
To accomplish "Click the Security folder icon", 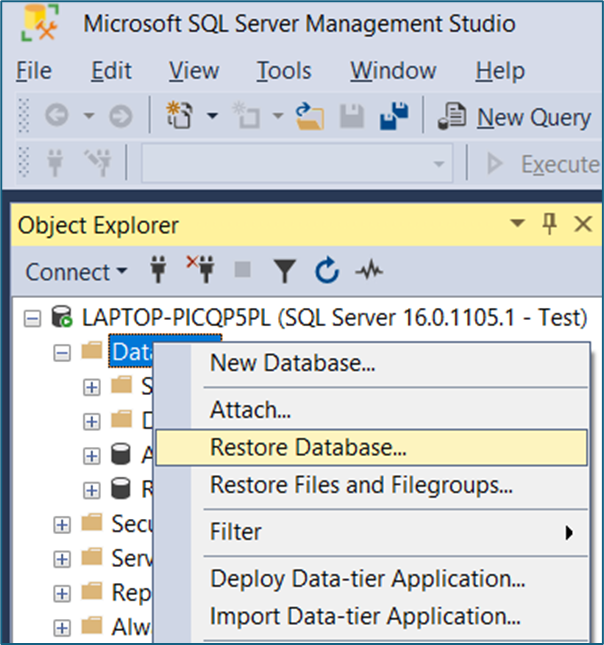I will [92, 523].
